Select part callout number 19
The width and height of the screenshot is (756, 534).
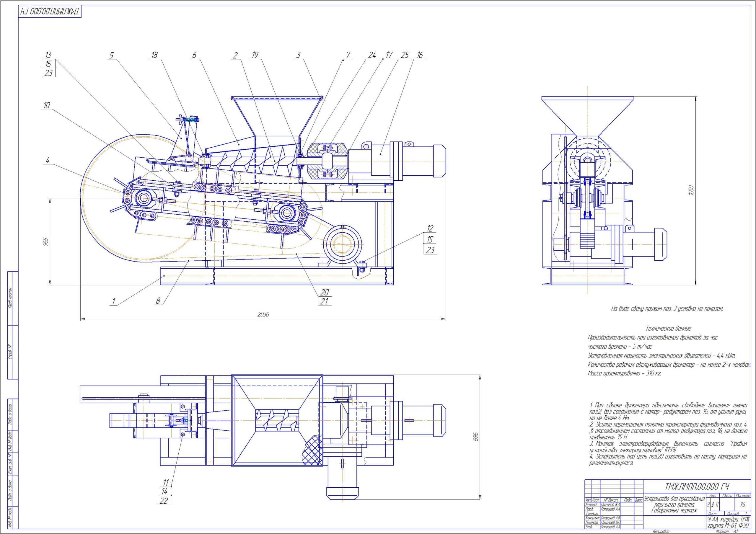[x=255, y=55]
